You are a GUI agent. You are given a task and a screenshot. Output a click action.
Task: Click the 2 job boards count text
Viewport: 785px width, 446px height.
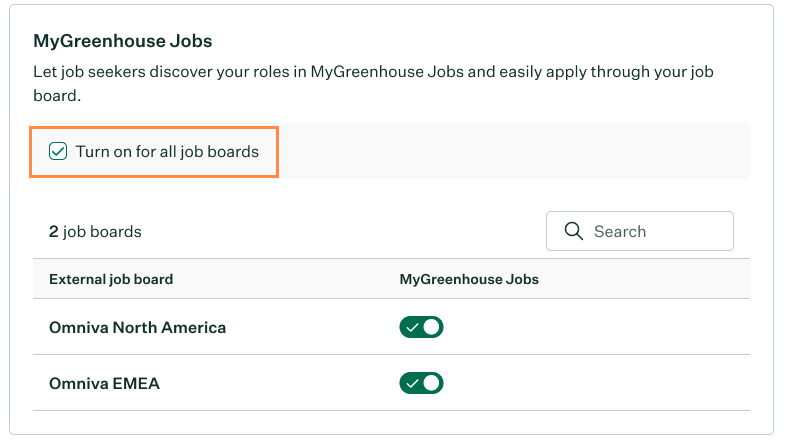[95, 232]
